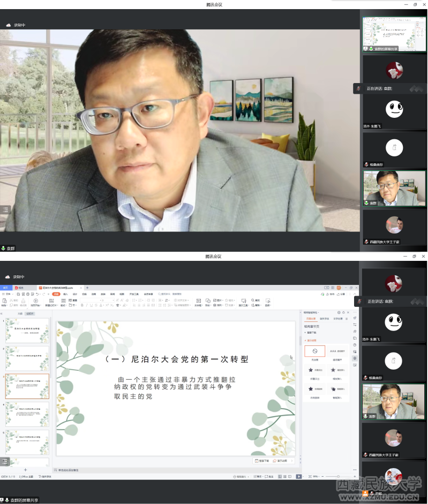This screenshot has height=504, width=428.
Task: Apply italic formatting
Action: click(x=86, y=305)
